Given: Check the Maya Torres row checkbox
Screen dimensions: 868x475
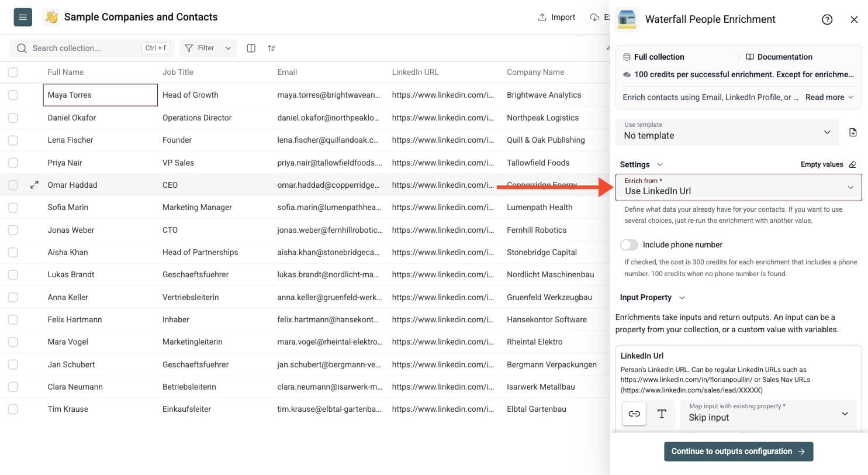Looking at the screenshot, I should pyautogui.click(x=13, y=95).
